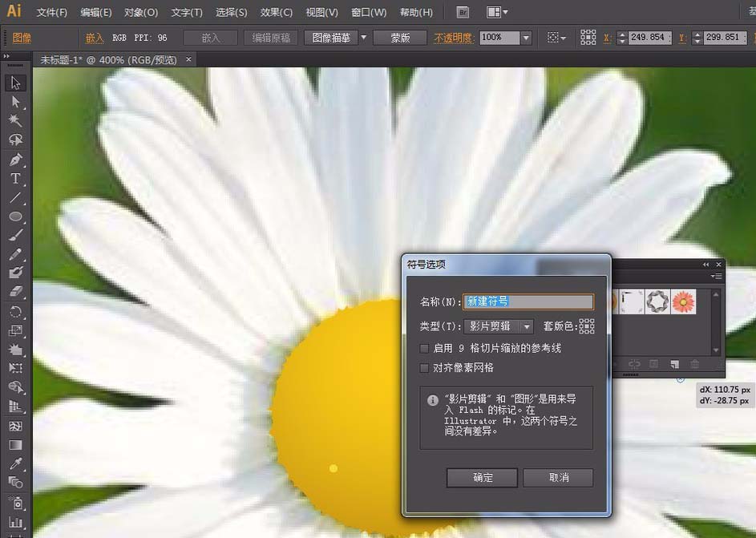Screen dimensions: 756x538
Task: Open the 编辑(E) menu
Action: 96,13
